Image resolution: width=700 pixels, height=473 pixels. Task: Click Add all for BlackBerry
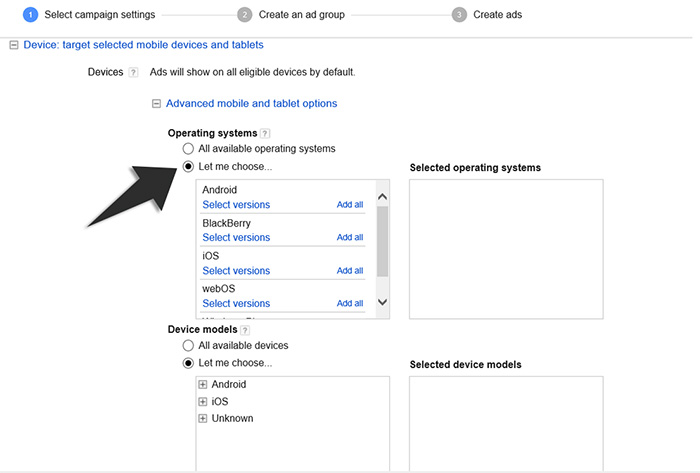(350, 238)
